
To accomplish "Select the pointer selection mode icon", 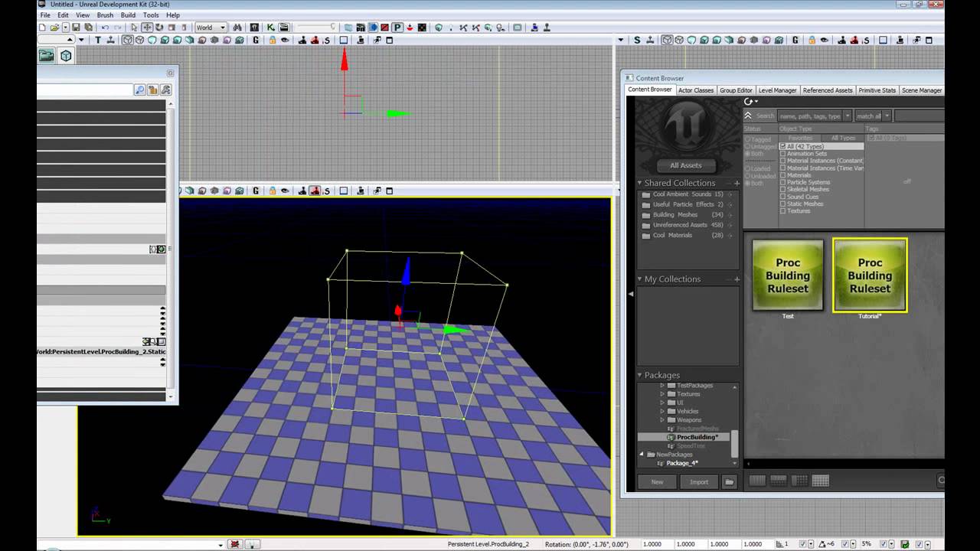I will [133, 28].
